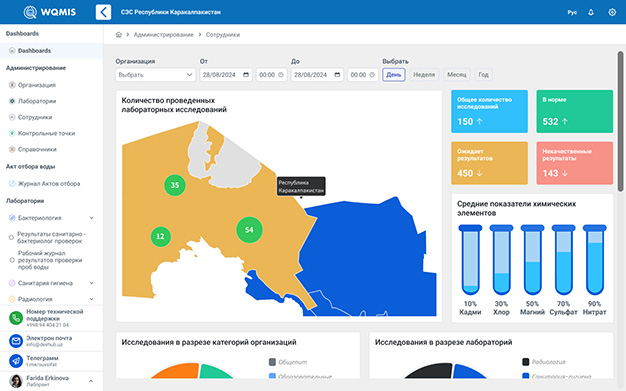The image size is (626, 391).
Task: Open Dashboards menu item in sidebar
Action: click(52, 51)
